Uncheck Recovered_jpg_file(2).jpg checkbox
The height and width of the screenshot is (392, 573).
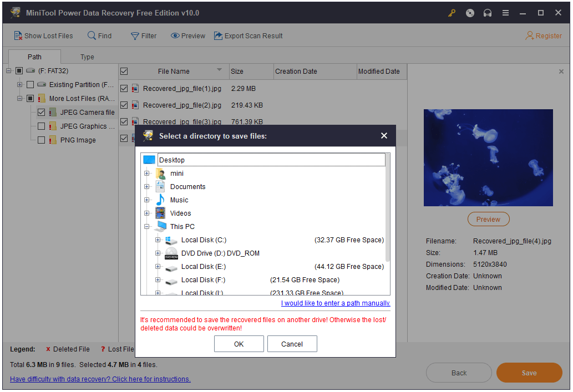click(124, 105)
